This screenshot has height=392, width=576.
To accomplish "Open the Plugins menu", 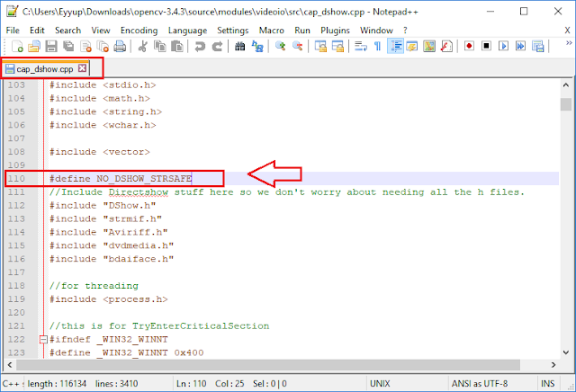I will [335, 31].
